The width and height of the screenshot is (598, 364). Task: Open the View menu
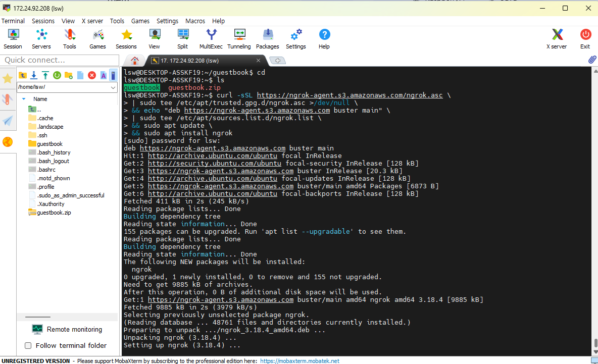(x=68, y=21)
